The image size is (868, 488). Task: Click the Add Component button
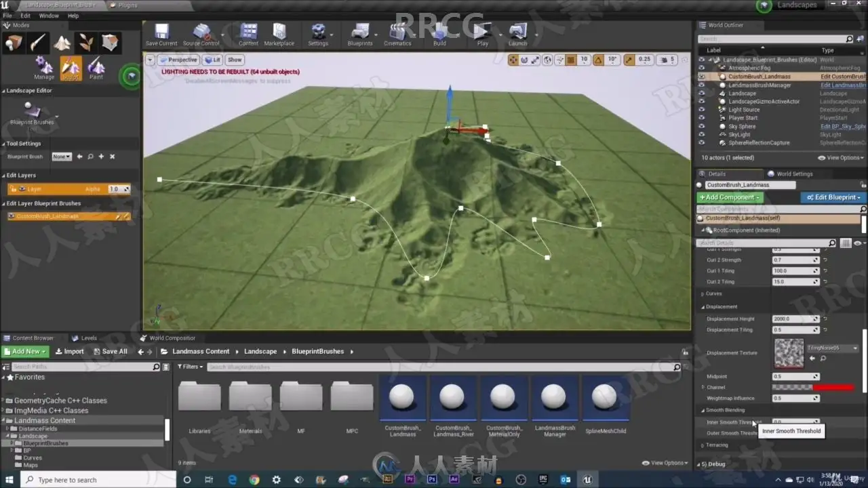[x=730, y=197]
